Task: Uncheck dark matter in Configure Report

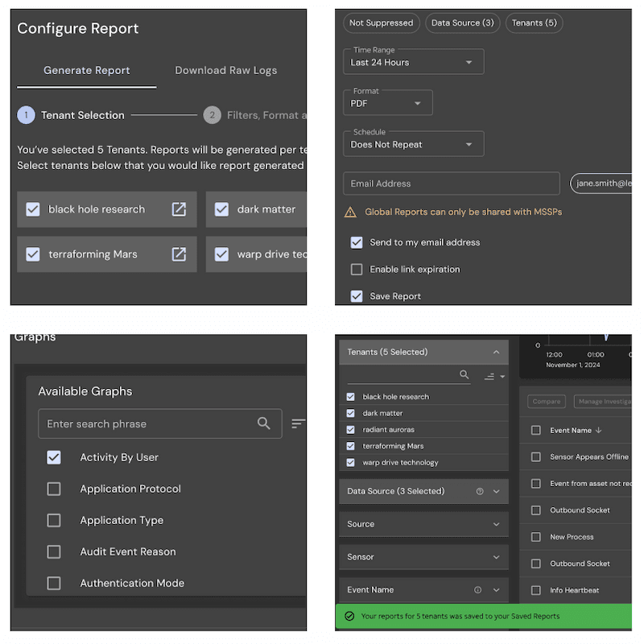Action: pos(222,209)
